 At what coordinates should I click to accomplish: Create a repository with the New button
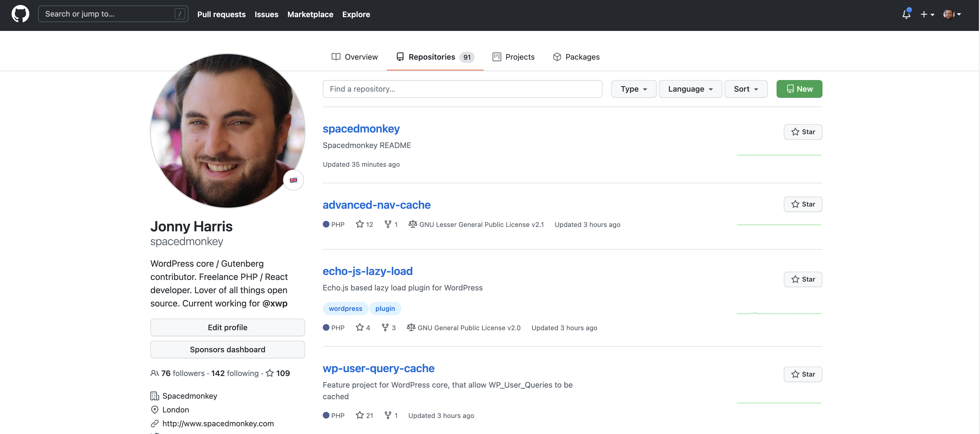(x=799, y=89)
